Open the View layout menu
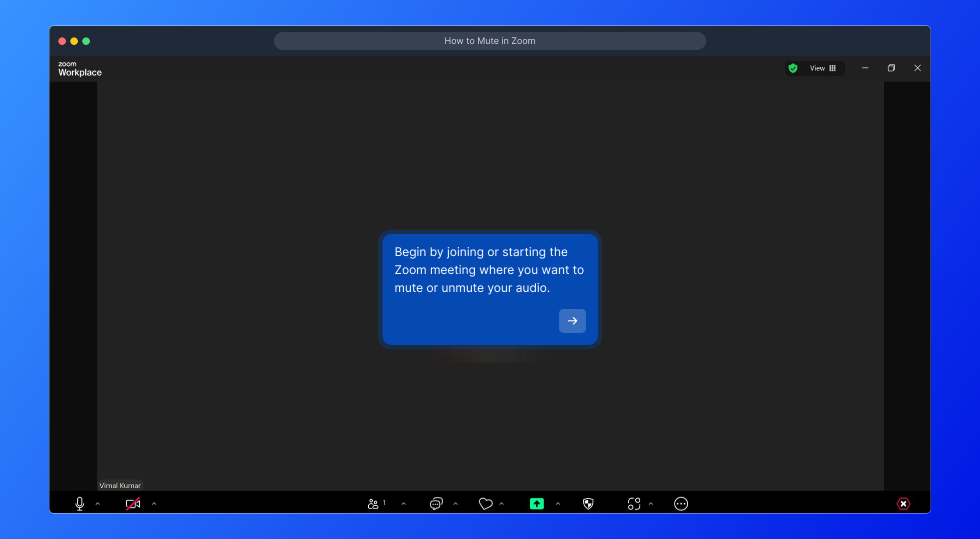 (x=822, y=68)
